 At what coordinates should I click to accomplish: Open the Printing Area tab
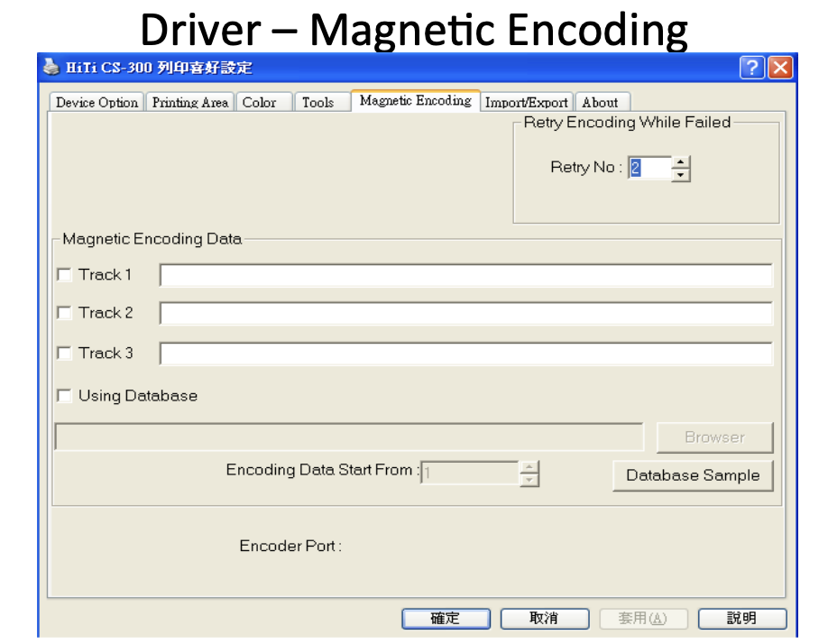click(190, 103)
